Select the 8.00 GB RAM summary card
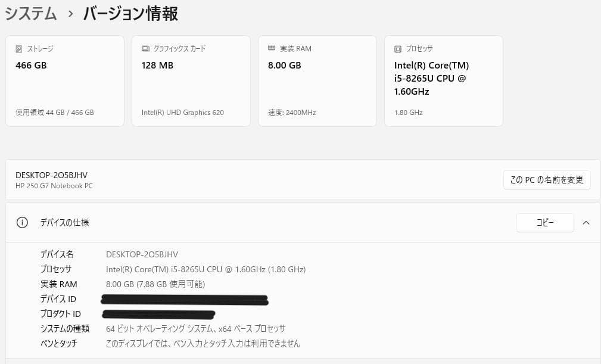Image resolution: width=601 pixels, height=364 pixels. [317, 80]
